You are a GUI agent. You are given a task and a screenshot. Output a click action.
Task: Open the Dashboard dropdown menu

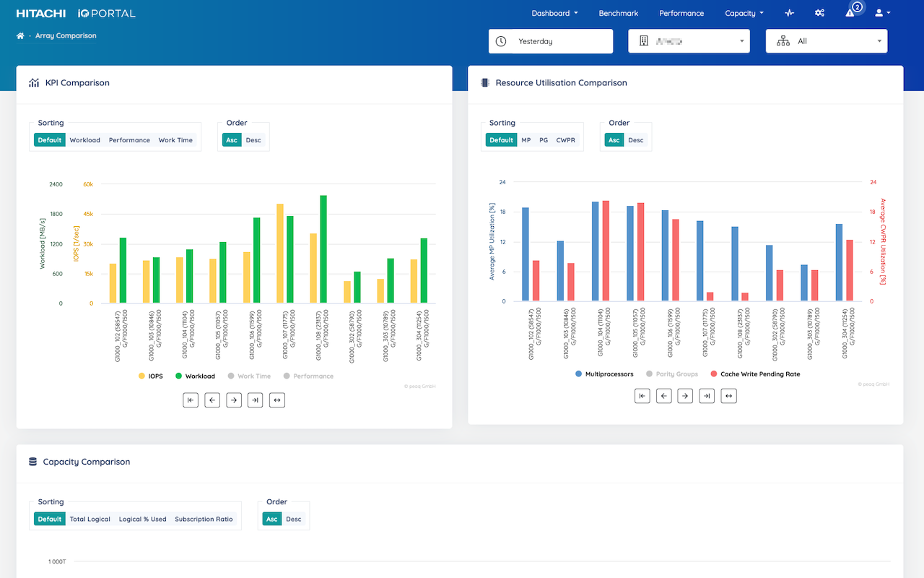(x=554, y=13)
